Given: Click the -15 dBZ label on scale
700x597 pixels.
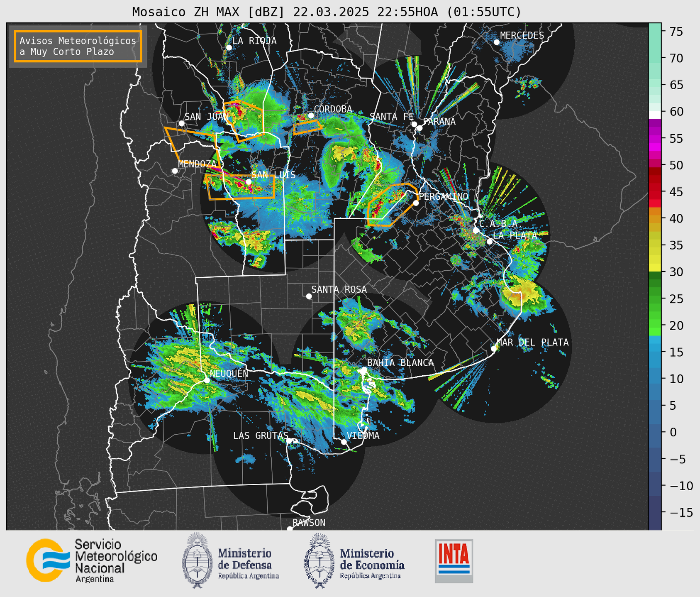Looking at the screenshot, I should 680,512.
